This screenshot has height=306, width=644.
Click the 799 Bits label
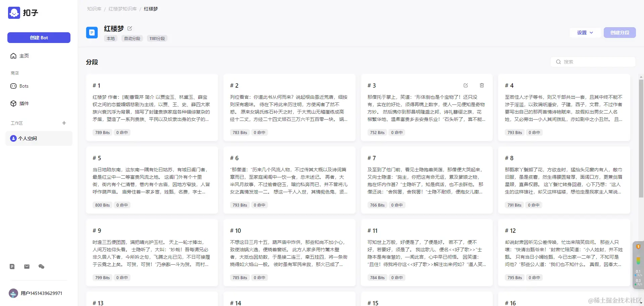[x=102, y=278]
